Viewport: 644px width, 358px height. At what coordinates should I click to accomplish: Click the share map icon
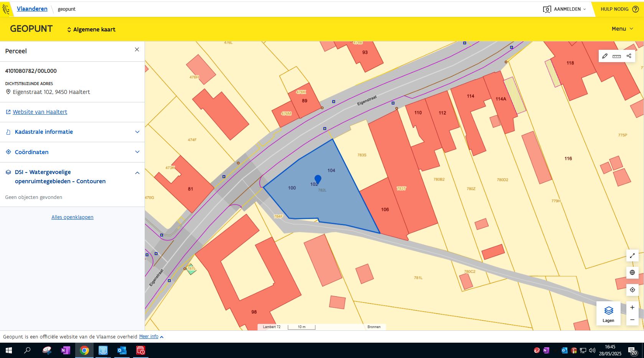tap(629, 56)
